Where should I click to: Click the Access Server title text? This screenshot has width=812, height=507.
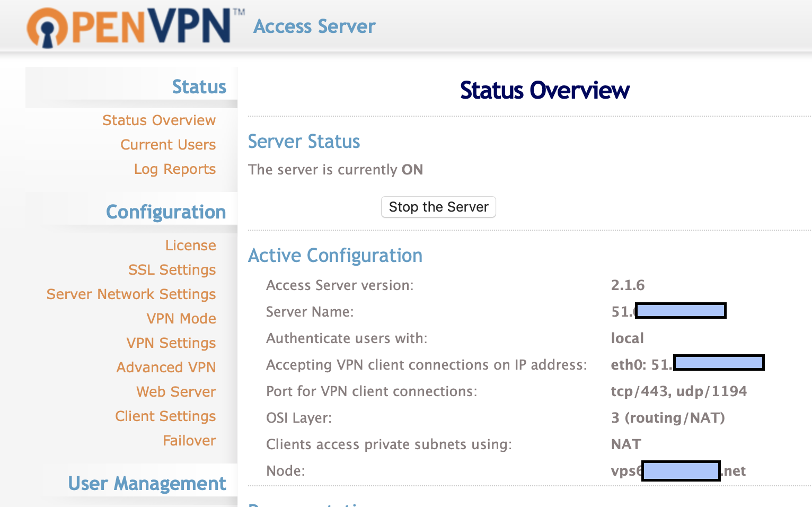[315, 27]
